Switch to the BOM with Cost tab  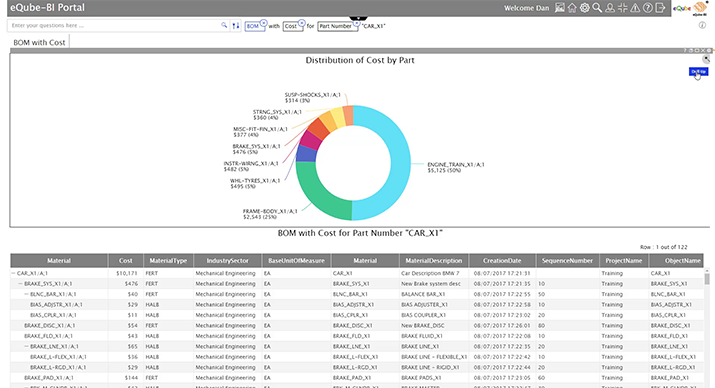point(39,42)
